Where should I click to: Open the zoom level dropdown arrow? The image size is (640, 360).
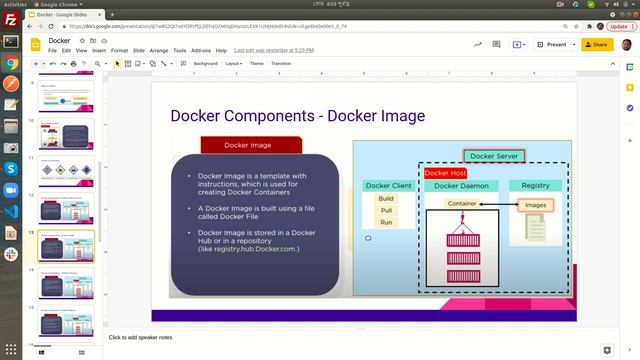[x=106, y=64]
